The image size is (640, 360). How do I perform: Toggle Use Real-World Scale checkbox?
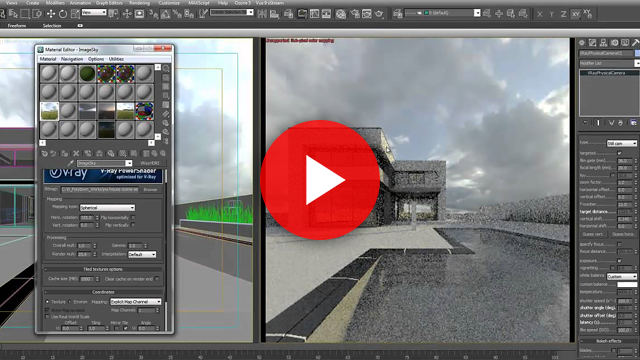pyautogui.click(x=47, y=316)
